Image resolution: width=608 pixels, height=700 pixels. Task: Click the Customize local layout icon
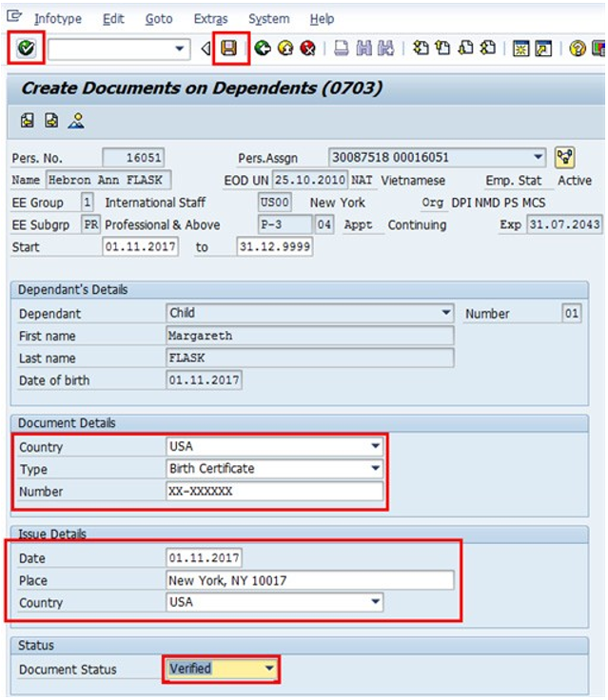pos(598,49)
